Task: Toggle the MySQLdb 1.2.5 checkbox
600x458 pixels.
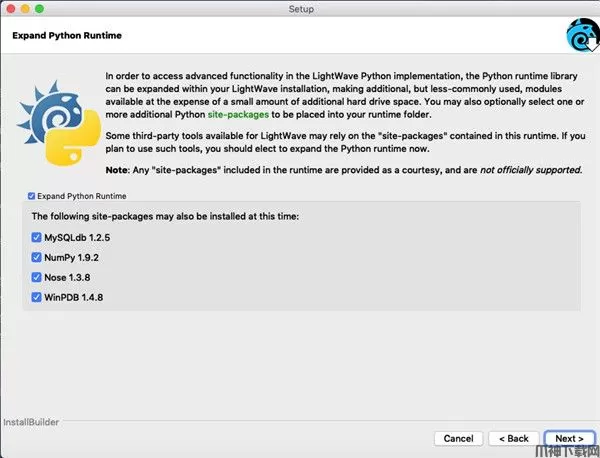Action: tap(37, 237)
